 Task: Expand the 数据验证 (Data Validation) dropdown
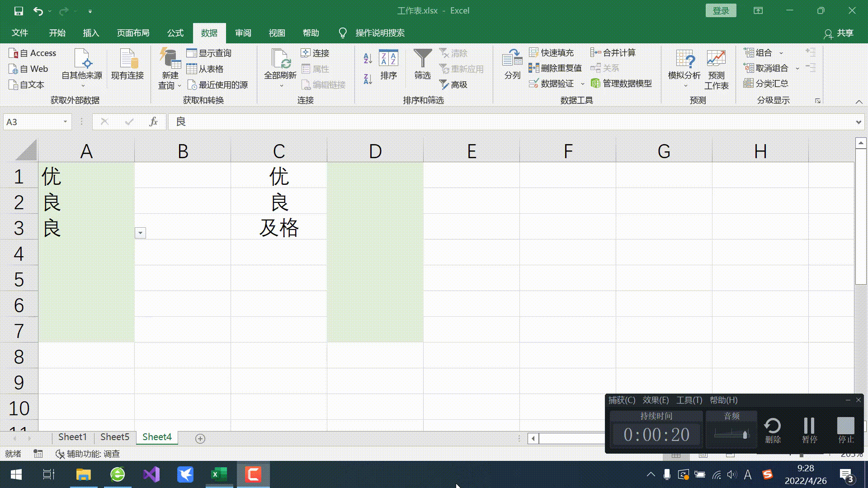tap(582, 84)
